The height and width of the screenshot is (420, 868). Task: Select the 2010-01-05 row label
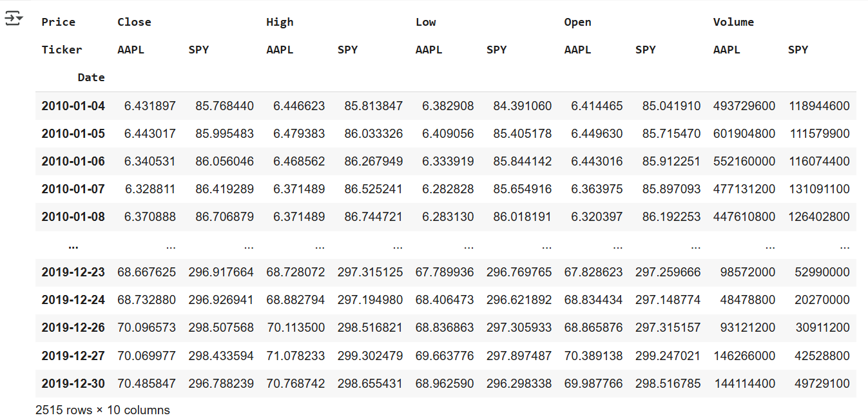tap(73, 134)
